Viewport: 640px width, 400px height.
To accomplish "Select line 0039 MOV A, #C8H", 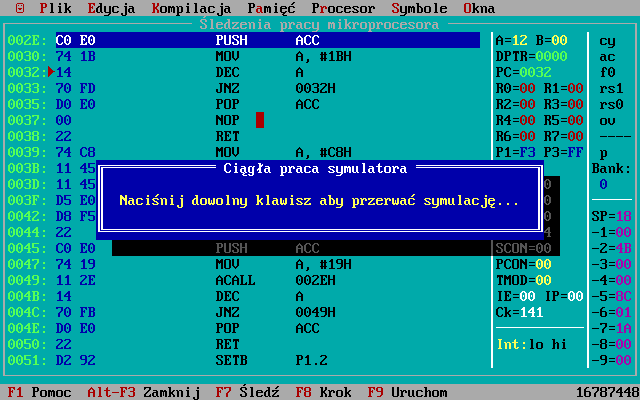I will click(x=243, y=152).
